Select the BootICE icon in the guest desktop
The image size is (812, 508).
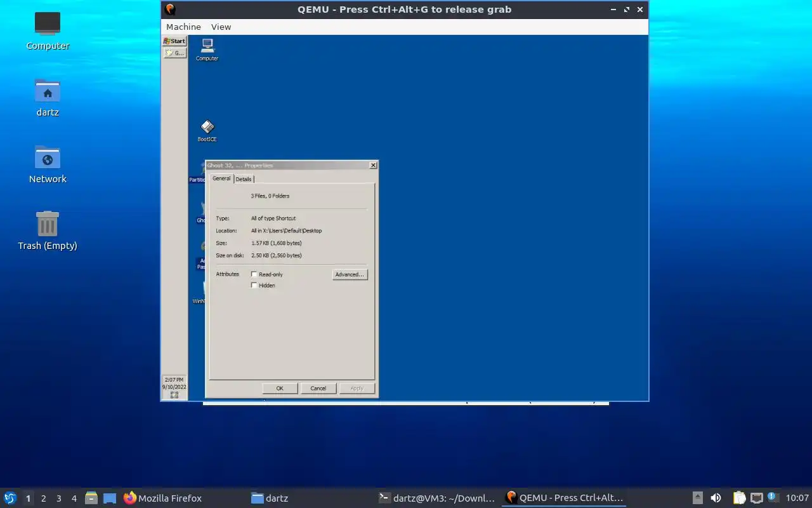[x=207, y=131]
